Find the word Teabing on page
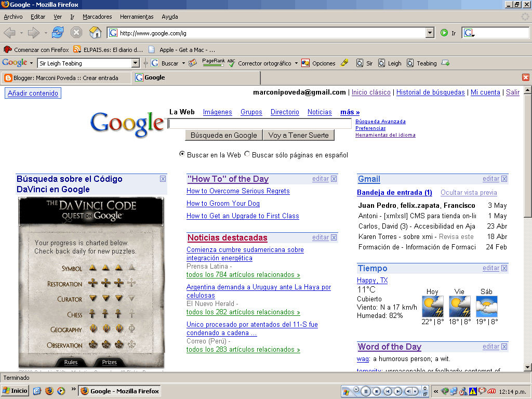532x399 pixels. pos(422,63)
